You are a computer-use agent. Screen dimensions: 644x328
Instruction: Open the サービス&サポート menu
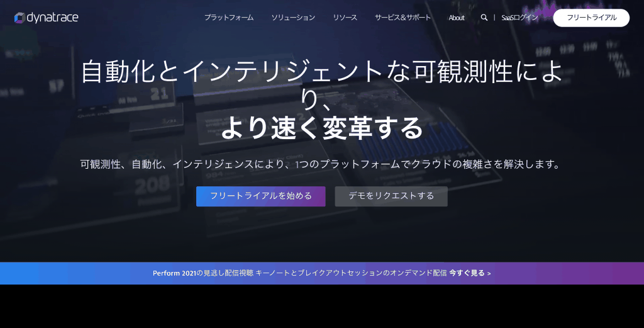[x=403, y=18]
